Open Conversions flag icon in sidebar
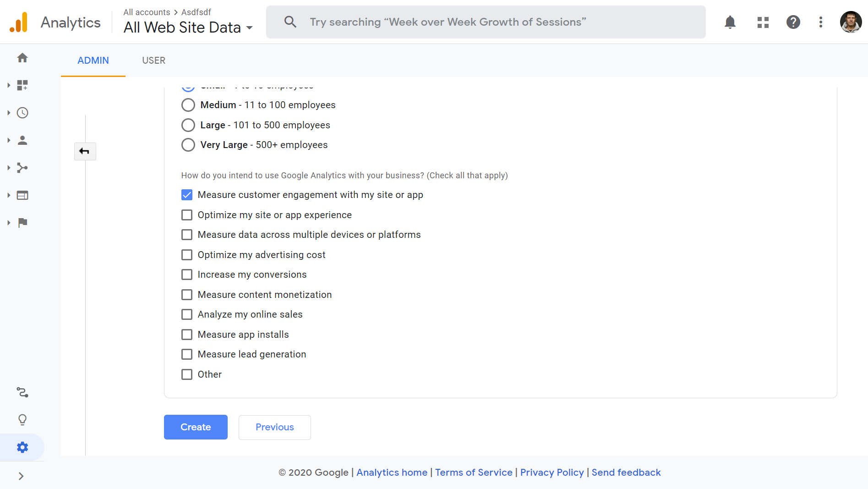This screenshot has height=489, width=868. [x=22, y=223]
